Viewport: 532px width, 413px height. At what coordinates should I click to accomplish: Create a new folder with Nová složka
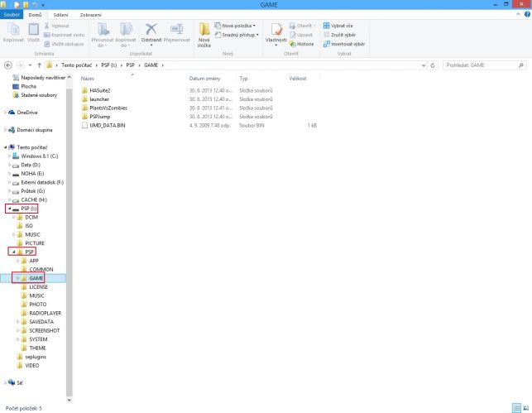coord(204,35)
